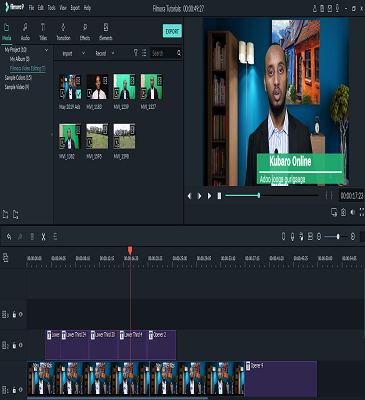Collapse the My Project folder chevron
Screen dimensions: 365x400
tap(46, 50)
